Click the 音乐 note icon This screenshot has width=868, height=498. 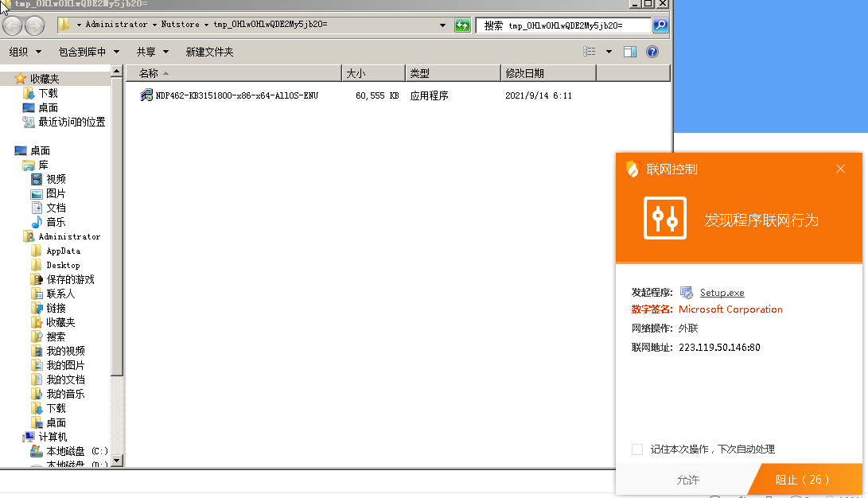(x=37, y=222)
